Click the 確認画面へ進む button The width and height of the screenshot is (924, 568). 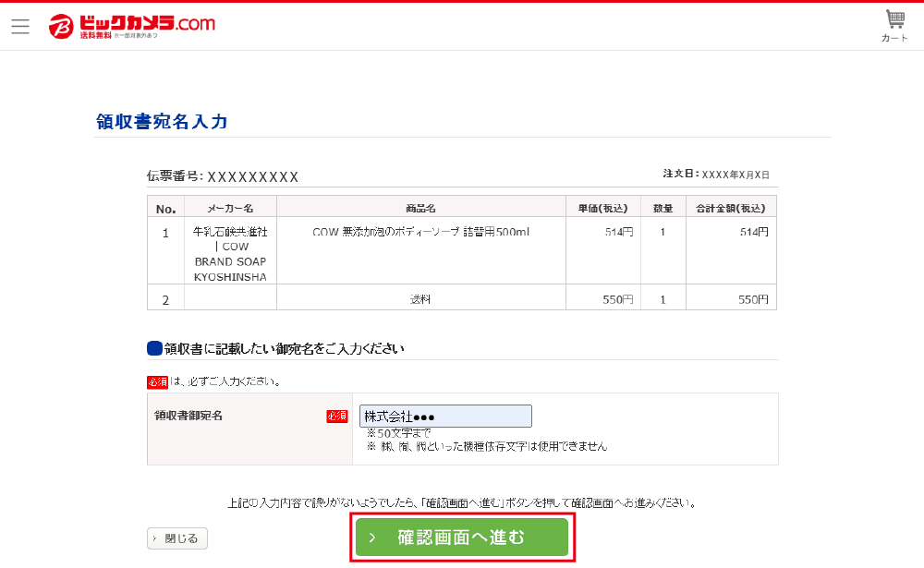click(x=461, y=537)
